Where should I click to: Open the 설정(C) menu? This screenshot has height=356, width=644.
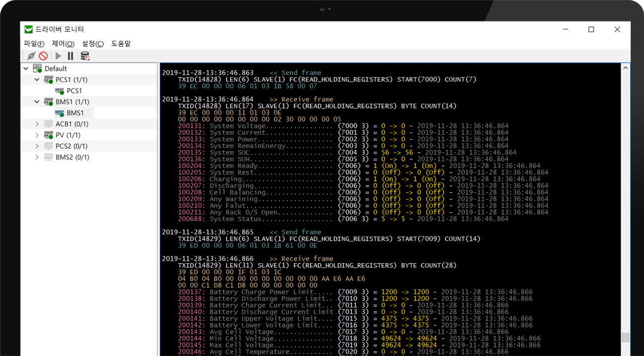[93, 44]
